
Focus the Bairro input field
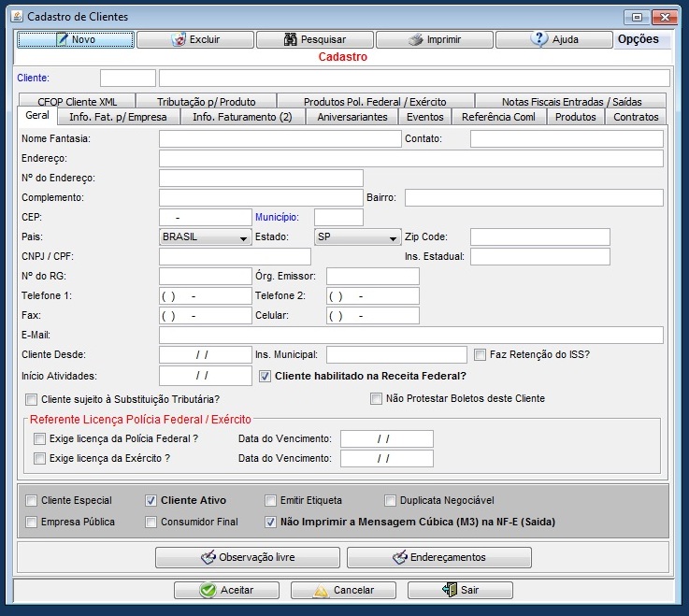(534, 198)
